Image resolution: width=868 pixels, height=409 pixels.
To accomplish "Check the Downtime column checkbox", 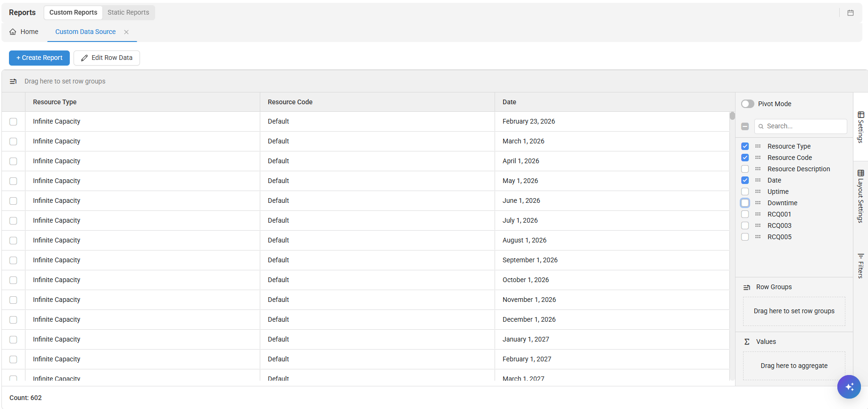I will pyautogui.click(x=745, y=203).
